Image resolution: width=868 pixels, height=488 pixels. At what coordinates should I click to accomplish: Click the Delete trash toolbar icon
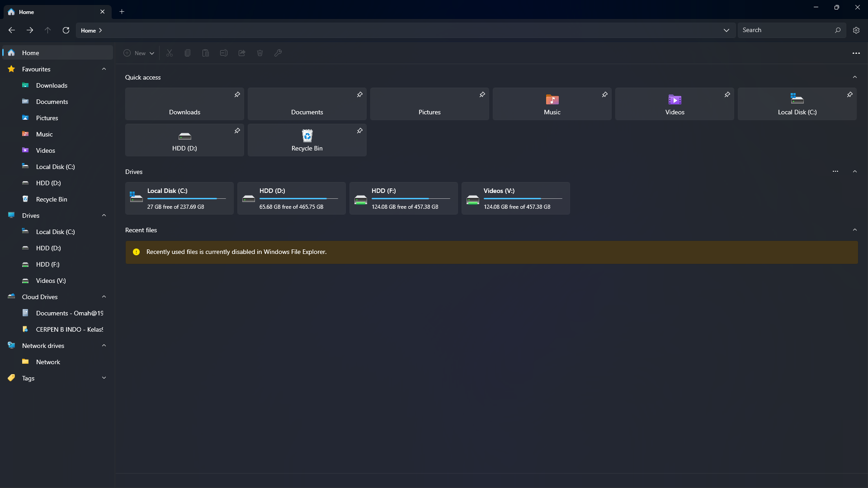[x=260, y=53]
